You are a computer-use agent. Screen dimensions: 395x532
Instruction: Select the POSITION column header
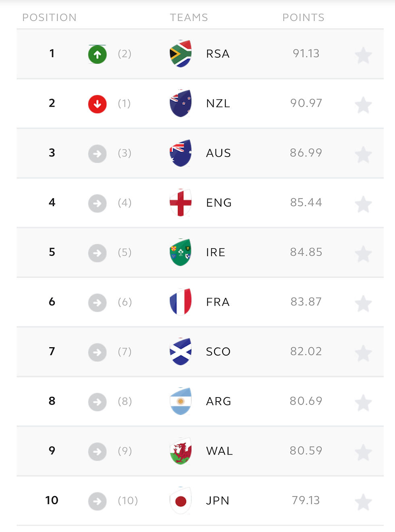49,17
